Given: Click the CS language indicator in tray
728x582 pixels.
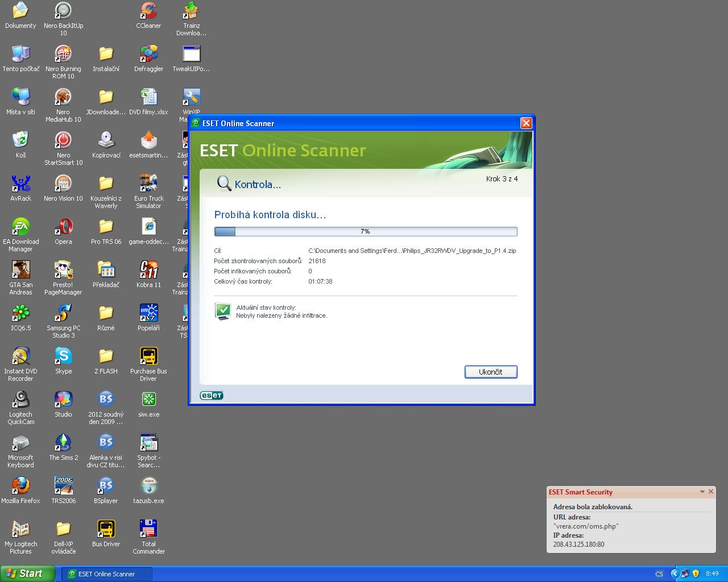Looking at the screenshot, I should 659,574.
